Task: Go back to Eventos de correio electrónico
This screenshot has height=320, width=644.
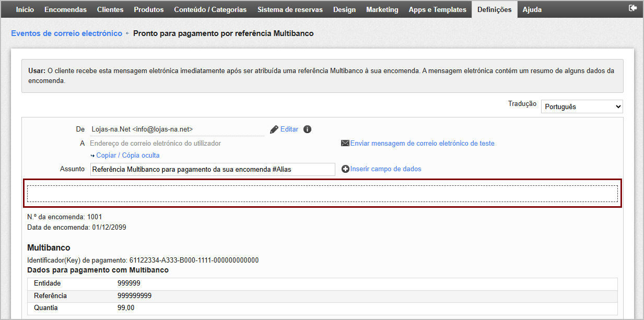Action: [x=66, y=33]
